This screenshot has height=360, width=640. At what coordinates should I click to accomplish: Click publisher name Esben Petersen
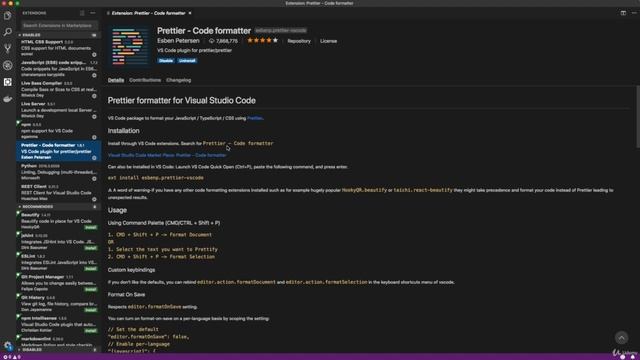point(178,41)
